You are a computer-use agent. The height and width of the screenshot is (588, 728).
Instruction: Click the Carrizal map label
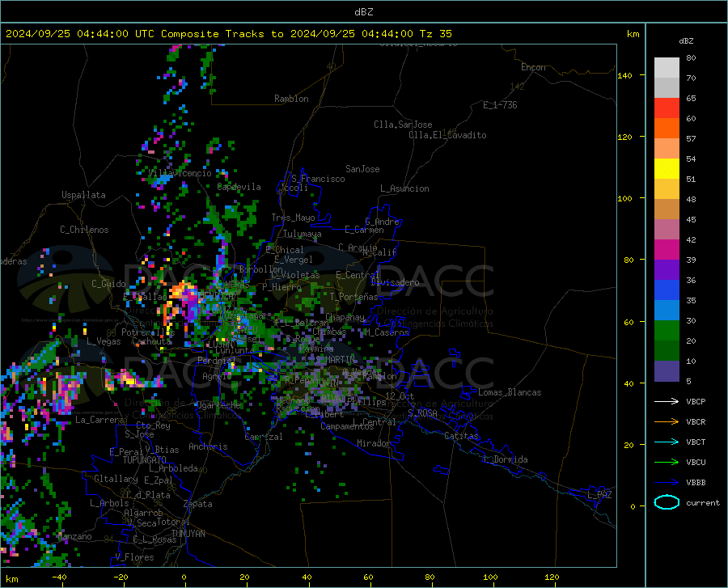tap(264, 437)
